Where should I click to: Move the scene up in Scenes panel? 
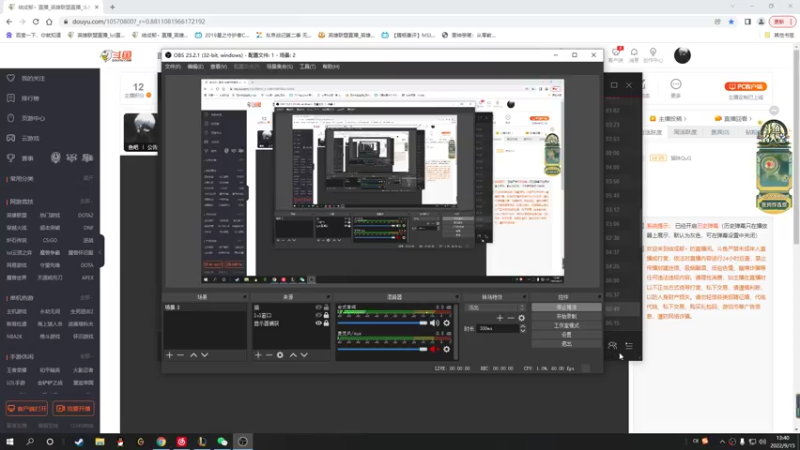(193, 355)
